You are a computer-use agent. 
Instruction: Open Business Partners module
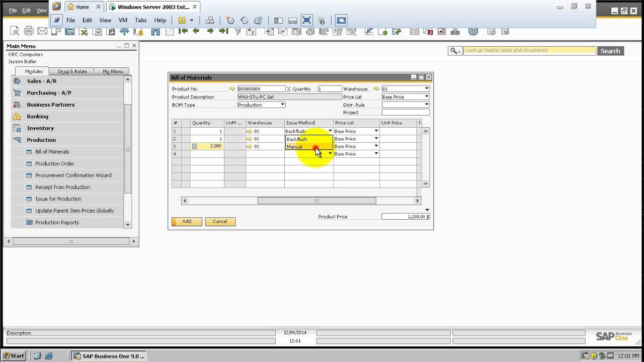50,105
